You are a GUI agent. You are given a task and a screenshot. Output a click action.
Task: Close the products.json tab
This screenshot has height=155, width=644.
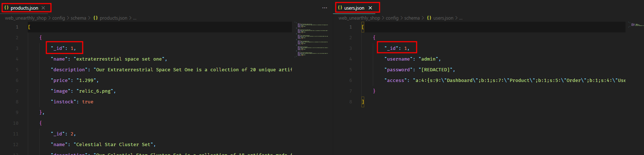pos(43,8)
